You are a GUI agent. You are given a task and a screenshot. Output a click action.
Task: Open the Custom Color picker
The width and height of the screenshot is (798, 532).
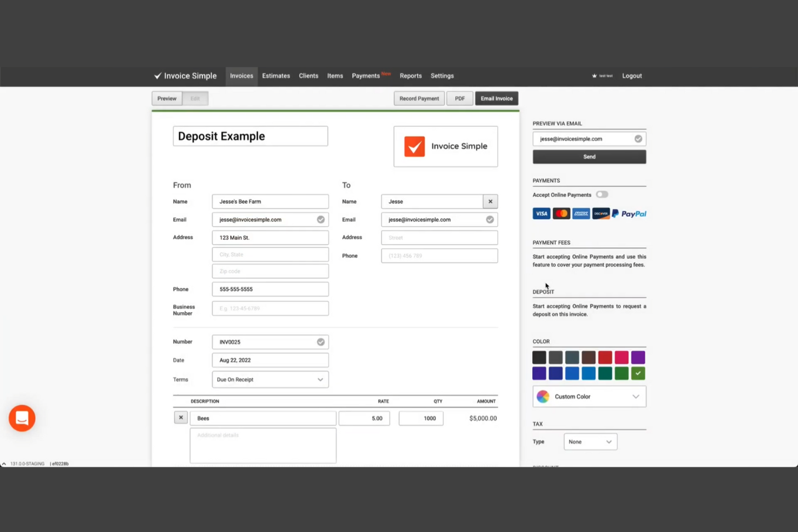click(589, 396)
